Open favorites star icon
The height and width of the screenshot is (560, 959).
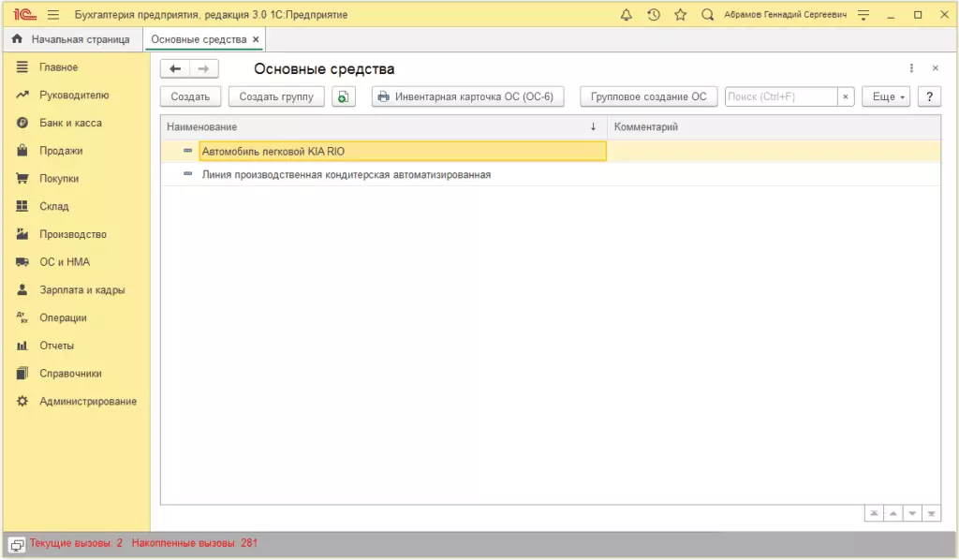click(680, 15)
